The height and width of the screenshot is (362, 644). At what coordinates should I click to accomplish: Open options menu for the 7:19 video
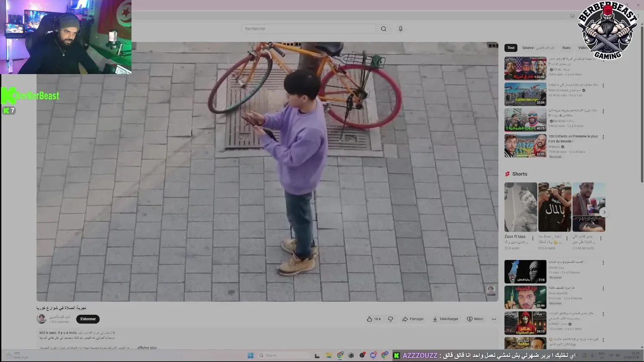(x=603, y=263)
